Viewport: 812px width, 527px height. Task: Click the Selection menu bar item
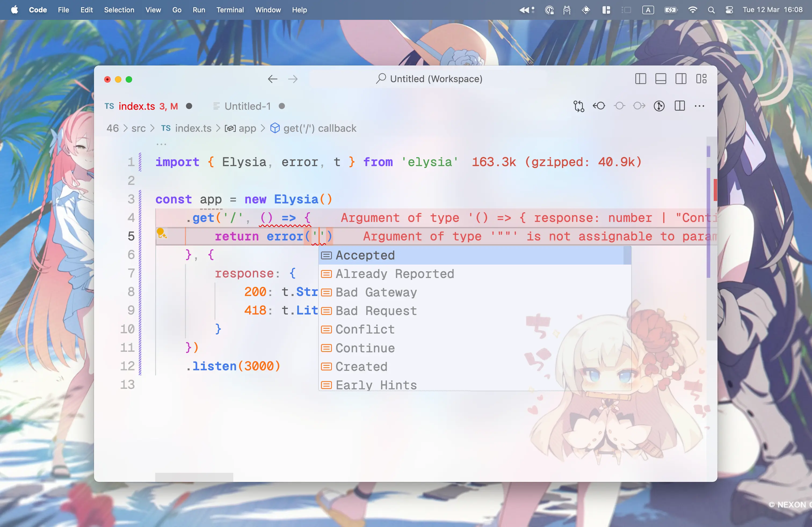(x=118, y=10)
